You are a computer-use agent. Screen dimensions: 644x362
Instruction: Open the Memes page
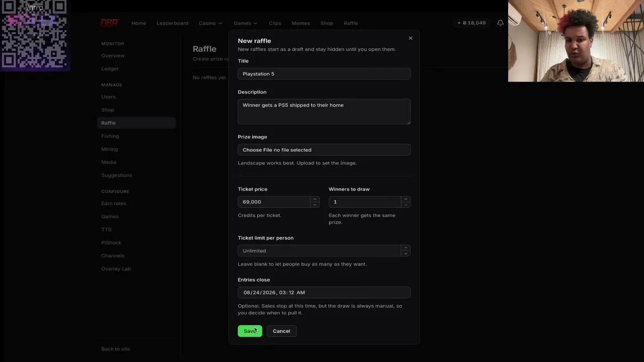click(x=301, y=23)
